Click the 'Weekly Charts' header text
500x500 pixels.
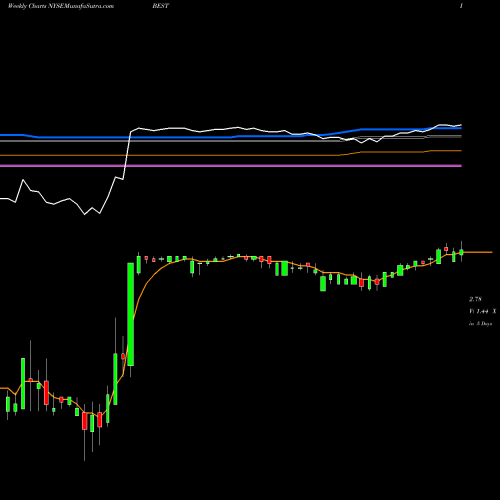point(27,6)
